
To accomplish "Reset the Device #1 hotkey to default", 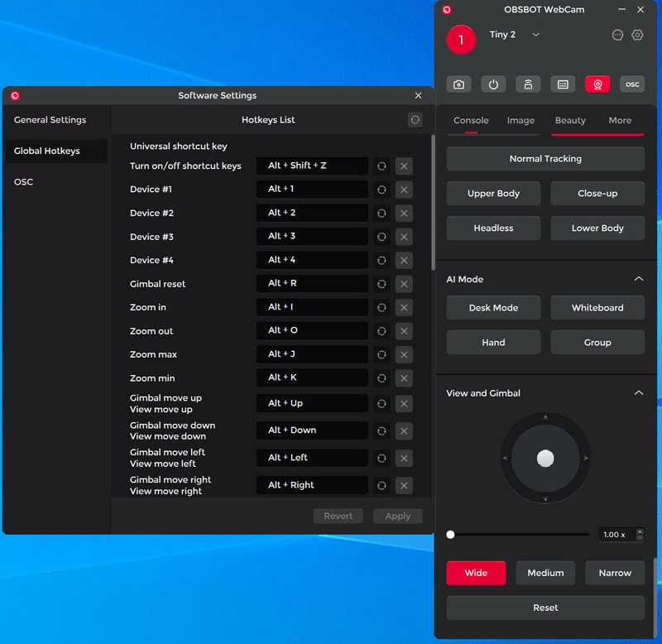I will point(381,190).
